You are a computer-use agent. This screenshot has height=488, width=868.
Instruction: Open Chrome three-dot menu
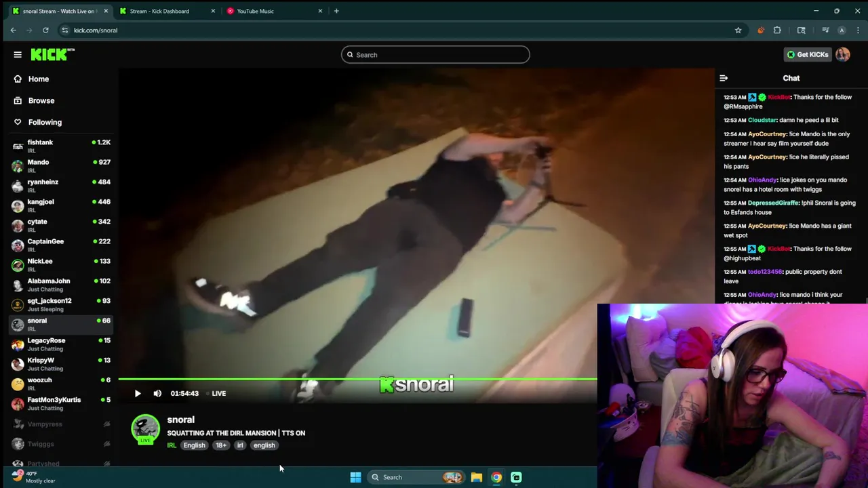pyautogui.click(x=859, y=30)
